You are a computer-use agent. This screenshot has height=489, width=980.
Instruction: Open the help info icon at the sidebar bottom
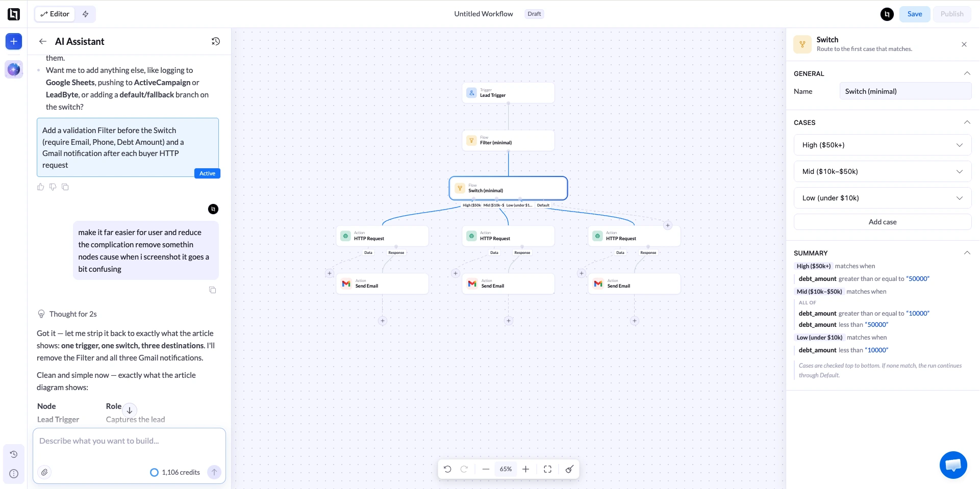point(14,474)
